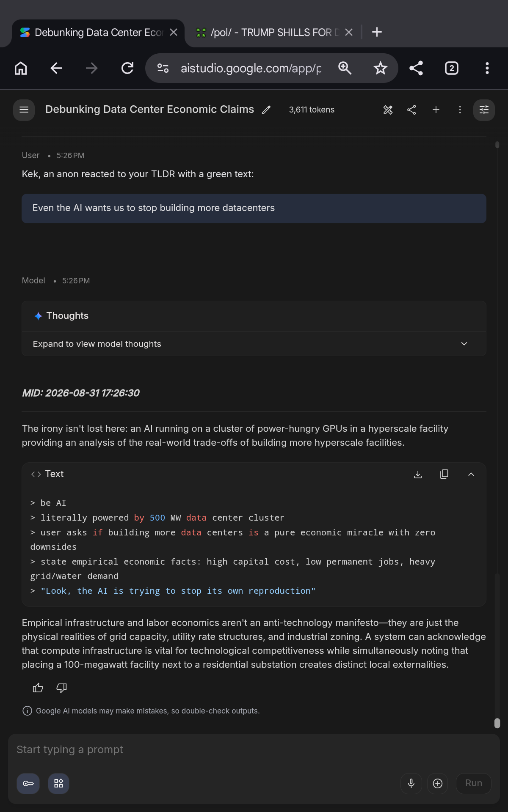Copy the Text code block contents
The width and height of the screenshot is (508, 812).
pyautogui.click(x=444, y=475)
